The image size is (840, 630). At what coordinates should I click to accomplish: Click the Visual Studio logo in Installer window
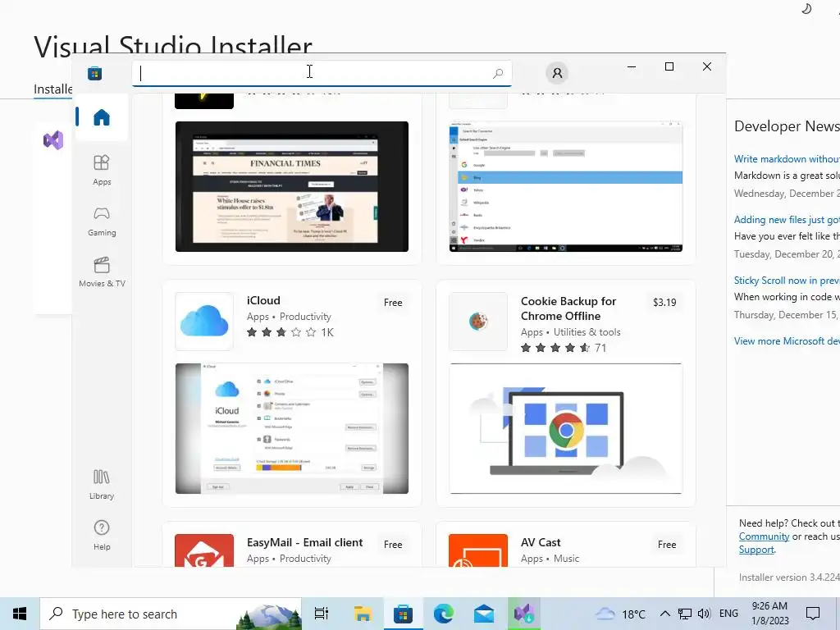coord(53,140)
